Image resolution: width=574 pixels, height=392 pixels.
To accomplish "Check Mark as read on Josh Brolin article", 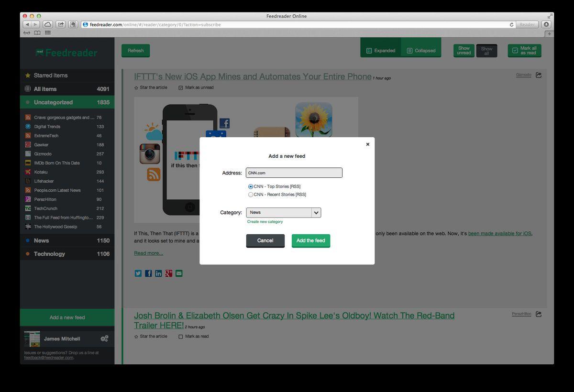I will pos(181,337).
